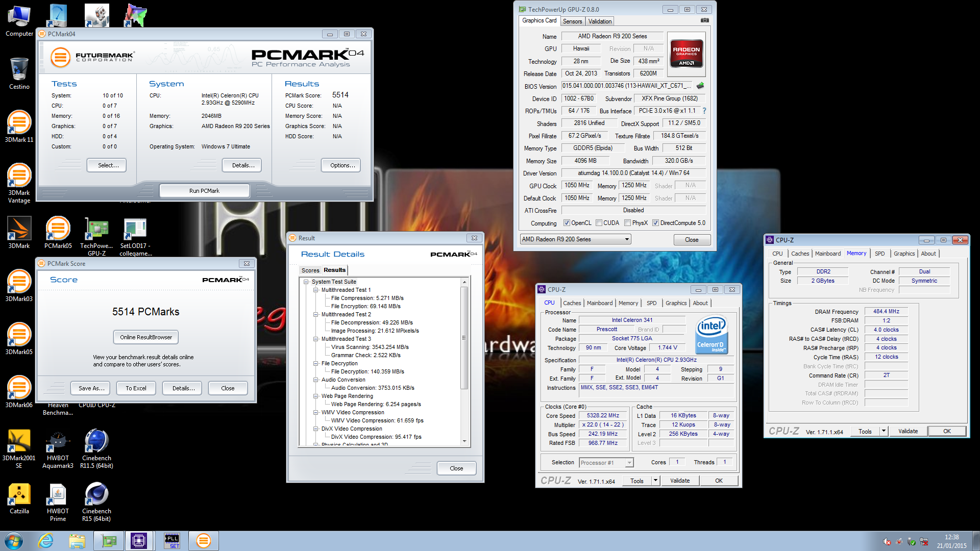Open the SetLOD17 desktop shortcut
This screenshot has width=980, height=551.
136,236
